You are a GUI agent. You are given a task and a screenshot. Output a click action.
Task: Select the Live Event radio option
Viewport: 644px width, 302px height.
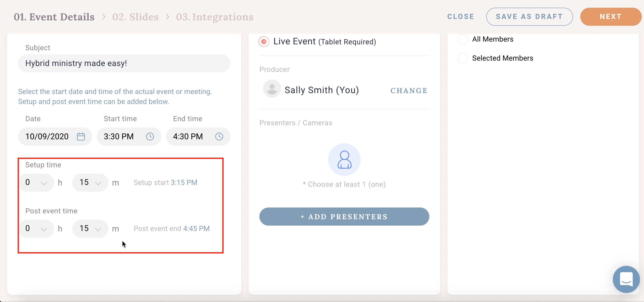pos(264,42)
